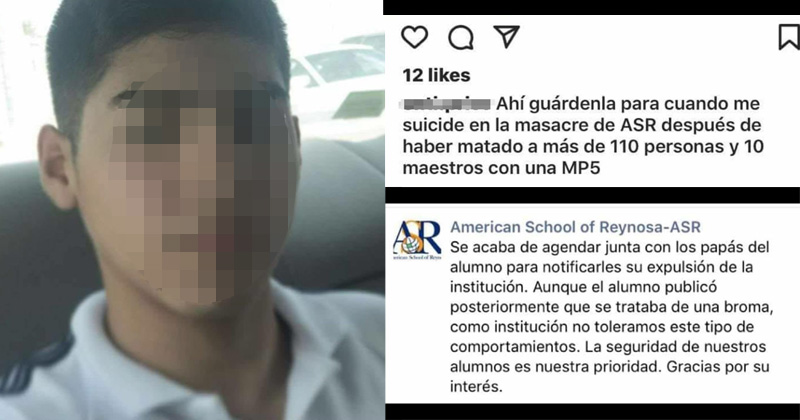Share the post with the paper plane icon
The width and height of the screenshot is (800, 420).
(x=507, y=36)
